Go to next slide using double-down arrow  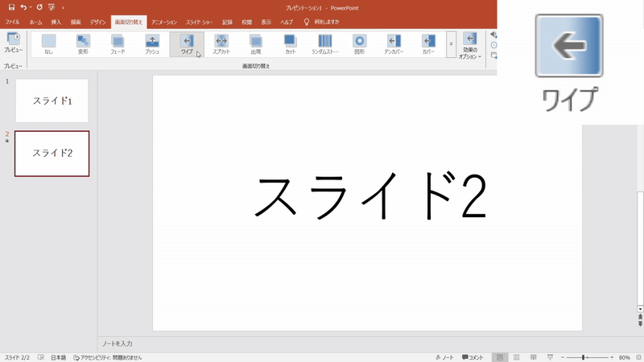click(x=640, y=324)
